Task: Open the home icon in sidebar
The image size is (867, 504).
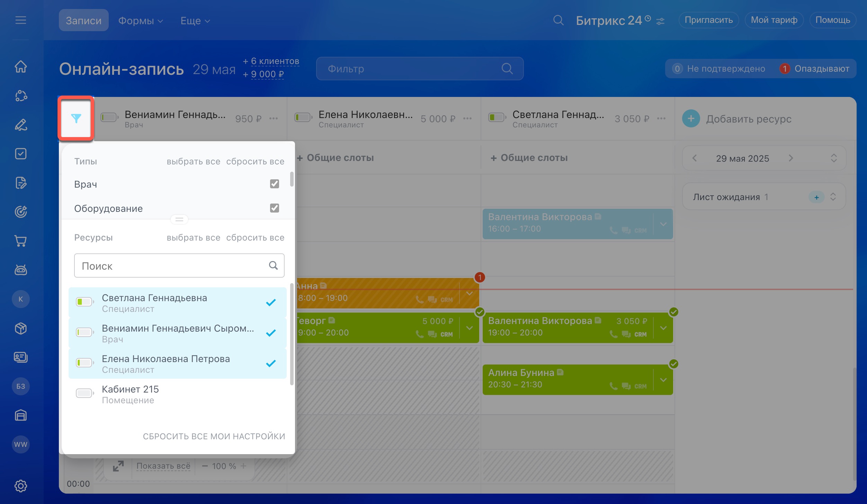Action: [x=21, y=66]
